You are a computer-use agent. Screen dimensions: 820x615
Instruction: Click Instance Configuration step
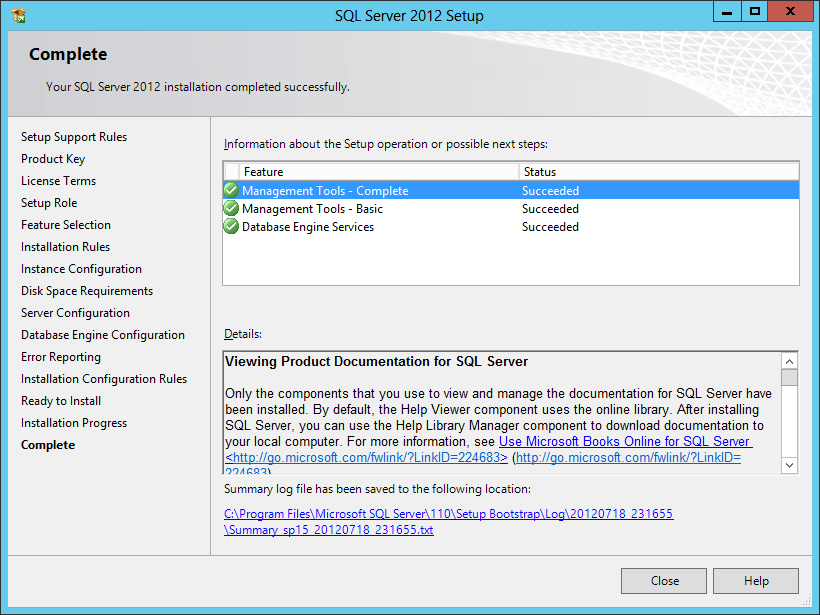click(81, 268)
